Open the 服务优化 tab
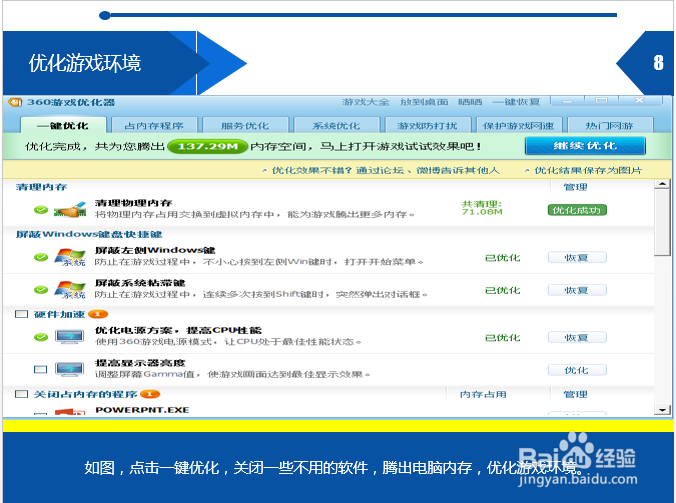 [x=245, y=125]
